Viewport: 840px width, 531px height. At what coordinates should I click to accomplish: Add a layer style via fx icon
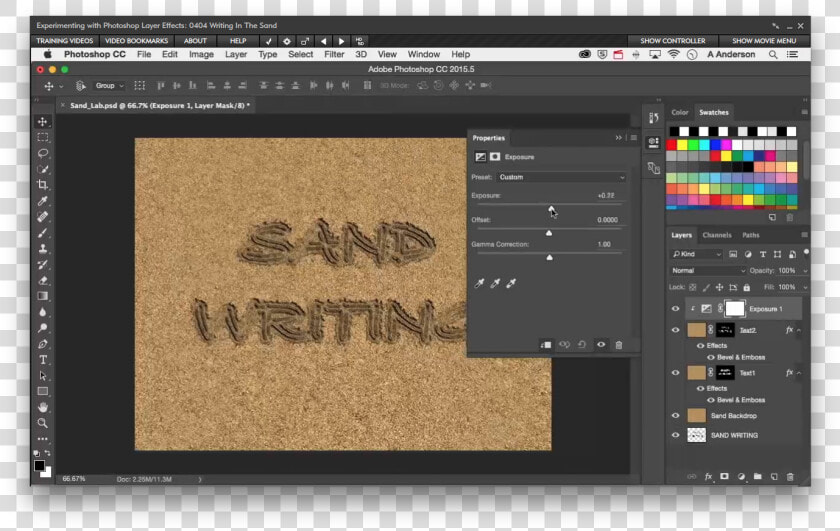point(708,476)
